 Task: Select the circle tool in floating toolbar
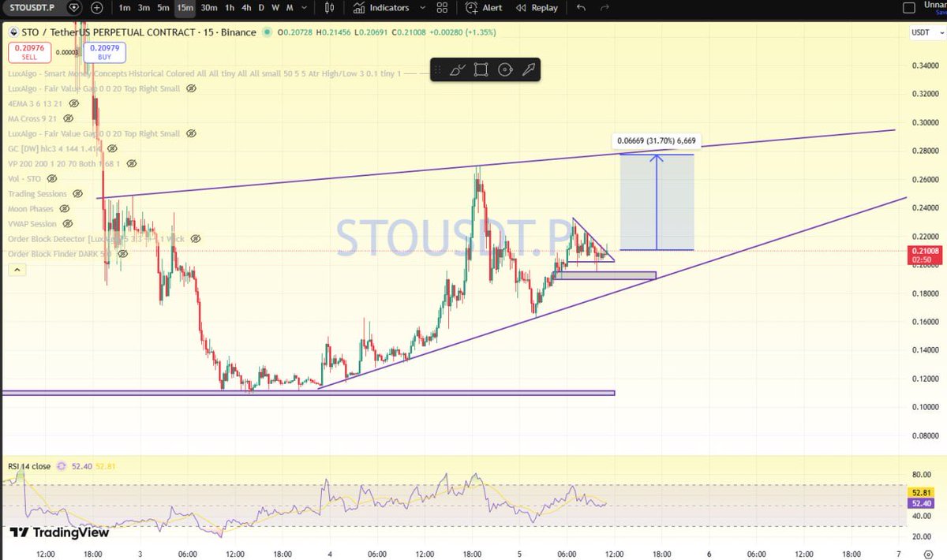coord(505,69)
